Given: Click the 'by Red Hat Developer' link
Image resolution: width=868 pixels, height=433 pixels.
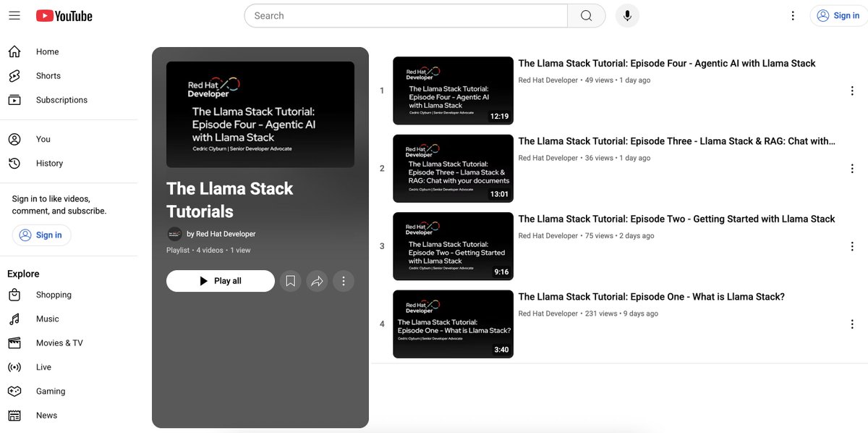Looking at the screenshot, I should tap(221, 234).
